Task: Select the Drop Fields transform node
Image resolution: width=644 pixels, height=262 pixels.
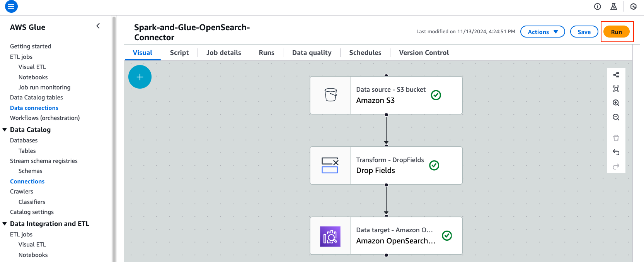Action: (386, 165)
